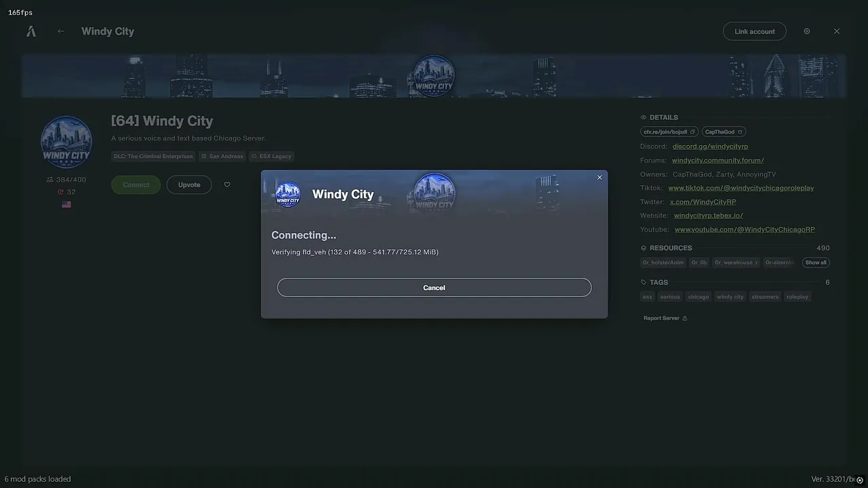Favorite the server with the heart icon
868x488 pixels.
click(227, 185)
